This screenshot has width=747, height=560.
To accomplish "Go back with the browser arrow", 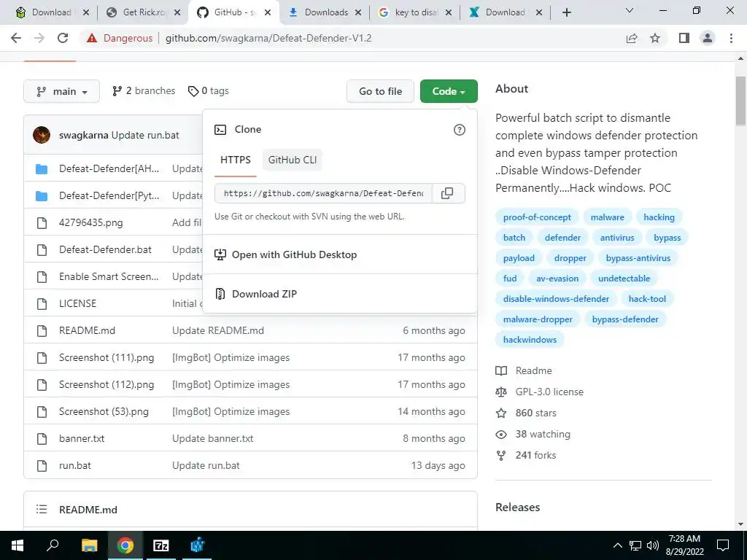I will [16, 38].
